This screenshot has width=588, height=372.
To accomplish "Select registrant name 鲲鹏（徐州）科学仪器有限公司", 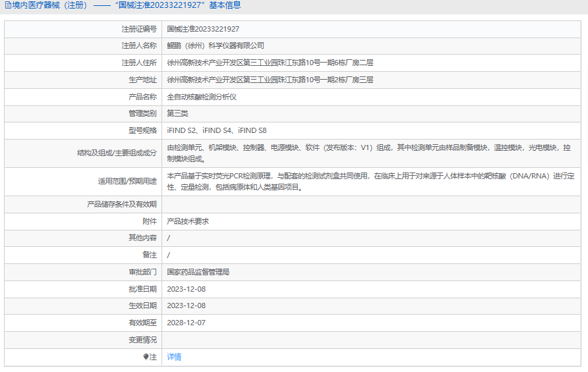I will click(216, 45).
